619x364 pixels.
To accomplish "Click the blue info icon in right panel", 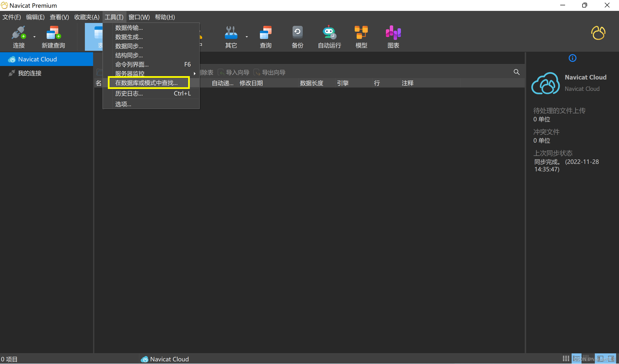I will (x=572, y=58).
